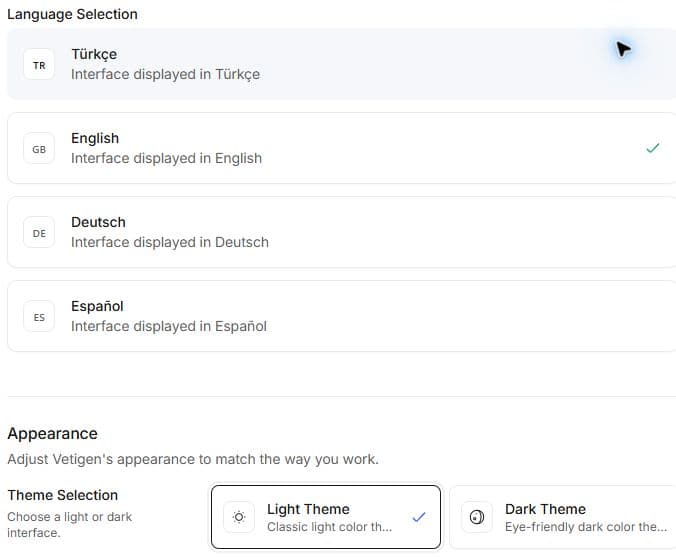Click the Appearance section heading
The image size is (676, 557).
click(x=53, y=434)
